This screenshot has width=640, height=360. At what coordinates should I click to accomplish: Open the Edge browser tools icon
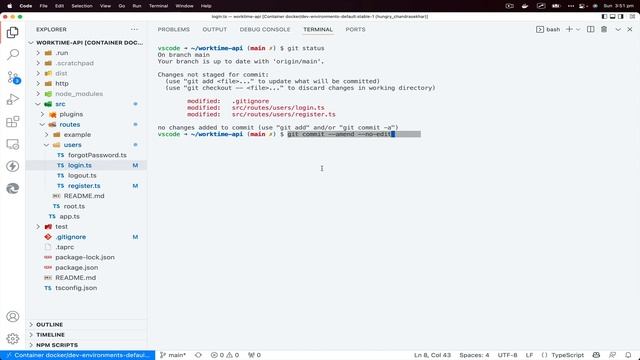(x=13, y=188)
